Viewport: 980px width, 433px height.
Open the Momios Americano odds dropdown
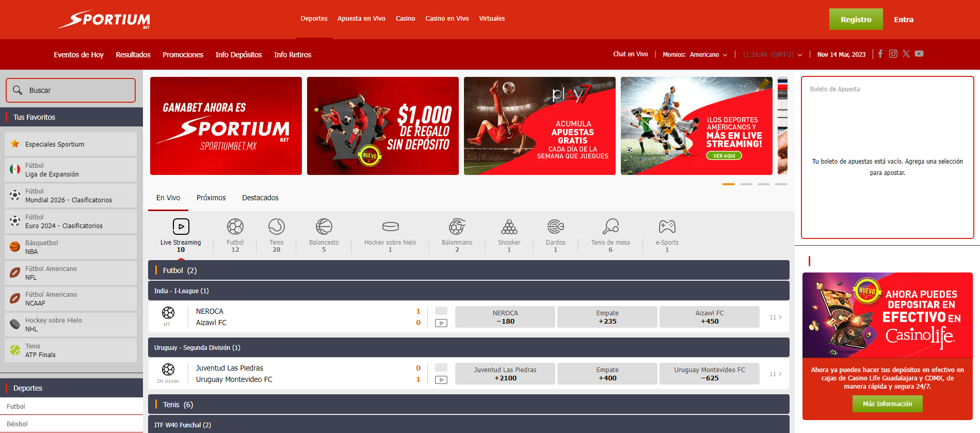[x=708, y=55]
